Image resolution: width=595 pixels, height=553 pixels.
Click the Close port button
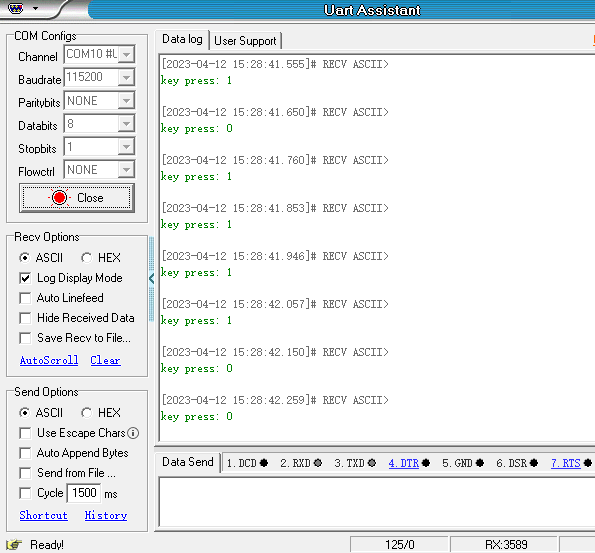[x=77, y=198]
